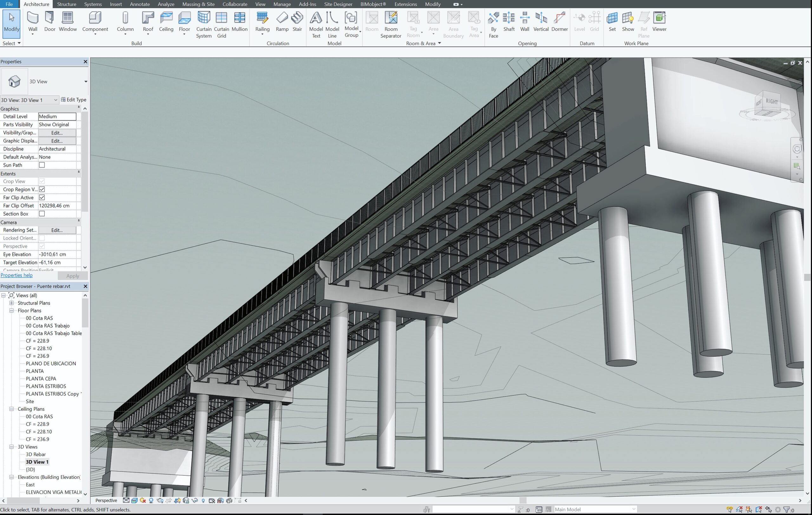This screenshot has height=515, width=812.
Task: Click the Stair tool icon
Action: click(297, 22)
